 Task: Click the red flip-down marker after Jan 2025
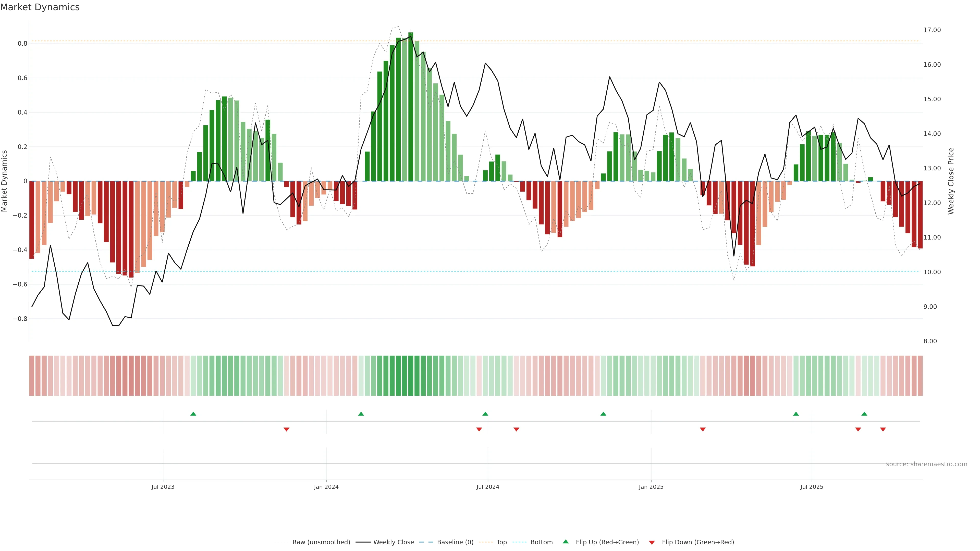pos(703,429)
